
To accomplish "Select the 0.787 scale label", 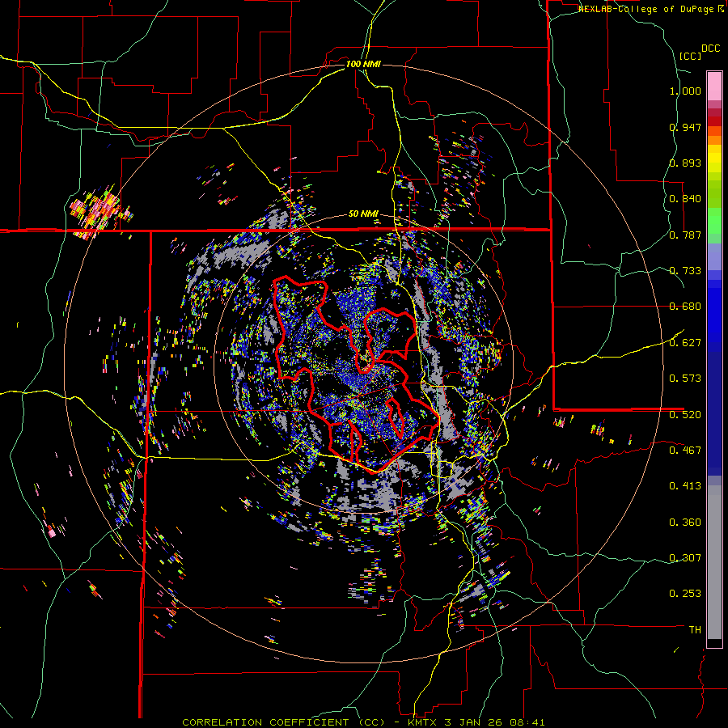I will click(685, 235).
